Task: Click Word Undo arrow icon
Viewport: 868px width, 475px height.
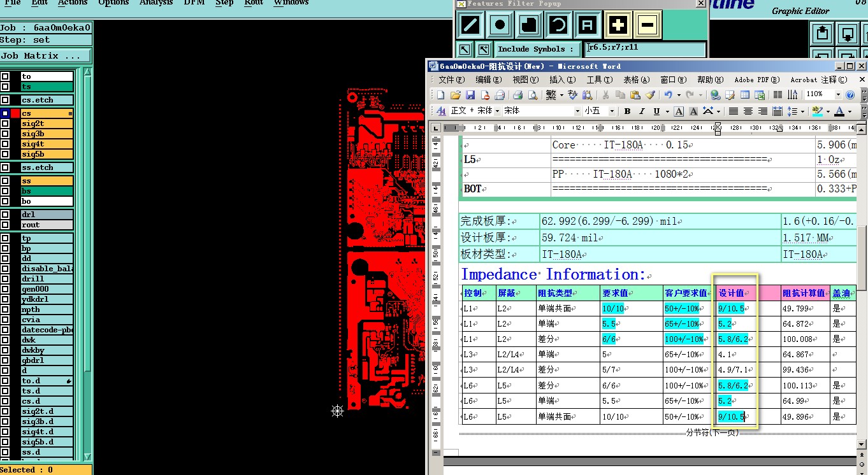Action: pyautogui.click(x=668, y=95)
